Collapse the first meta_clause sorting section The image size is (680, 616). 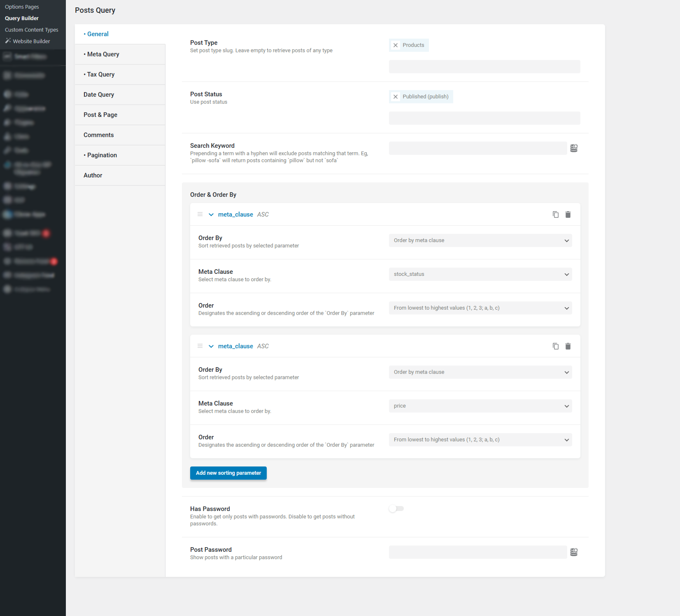click(211, 215)
